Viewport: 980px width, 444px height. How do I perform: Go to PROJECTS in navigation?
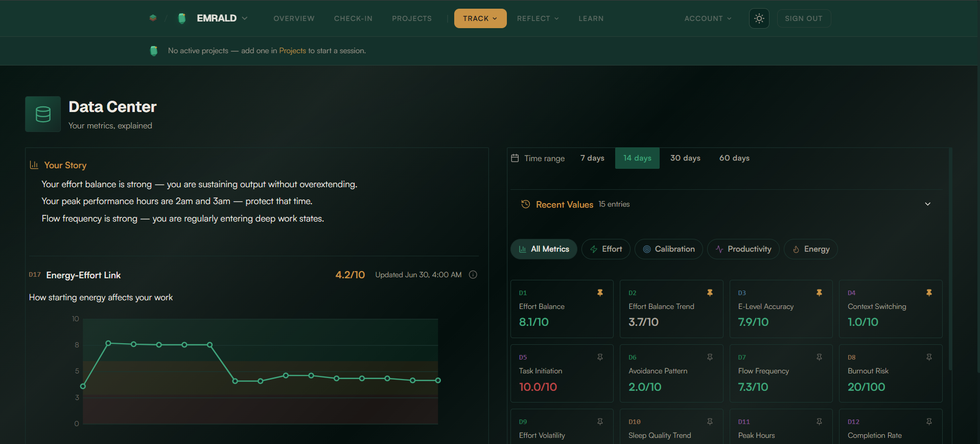coord(412,18)
